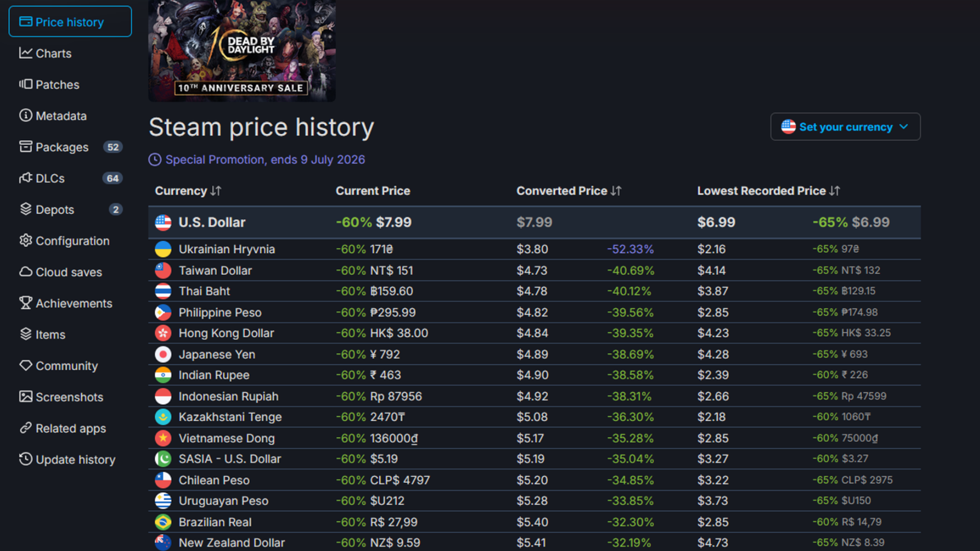Click the Taiwan Dollar price NT$ 151
The image size is (980, 551).
click(x=391, y=270)
